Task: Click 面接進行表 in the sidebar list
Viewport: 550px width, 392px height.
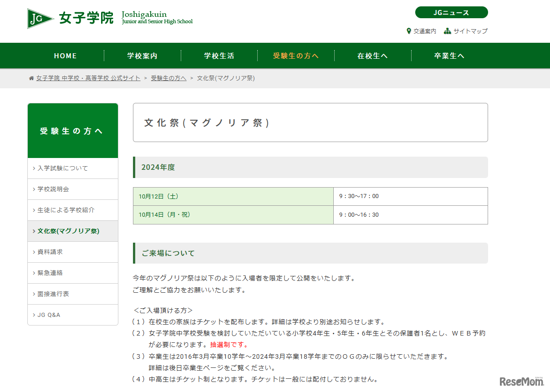Action: [53, 294]
